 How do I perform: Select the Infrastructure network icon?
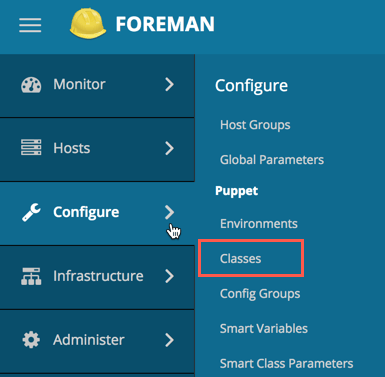coord(31,276)
